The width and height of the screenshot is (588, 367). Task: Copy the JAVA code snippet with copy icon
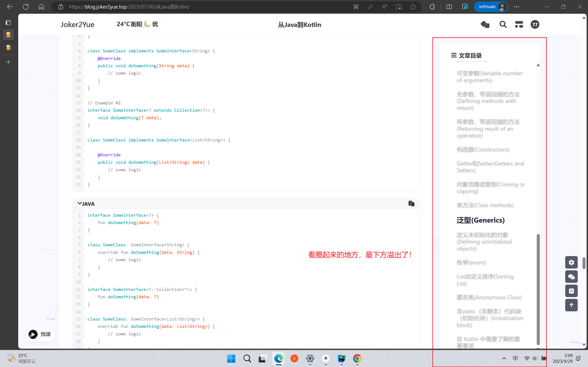tap(411, 203)
